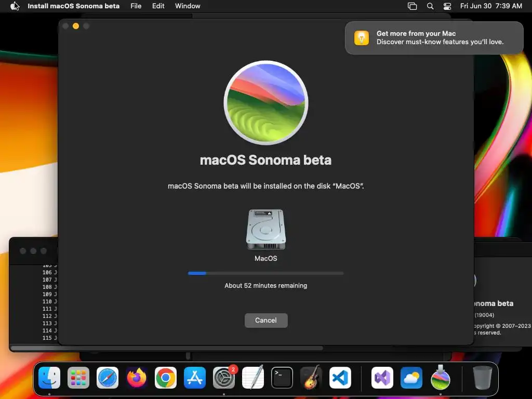
Task: Click the horizontal scrollbar in background window
Action: (x=167, y=348)
